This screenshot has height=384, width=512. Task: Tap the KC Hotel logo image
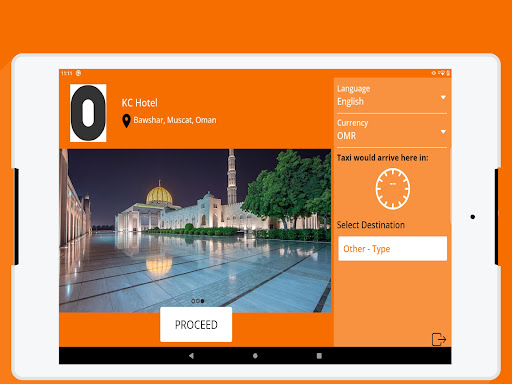tap(88, 113)
